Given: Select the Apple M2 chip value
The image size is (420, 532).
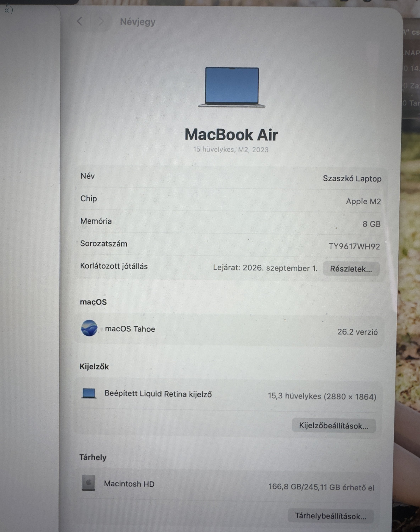Looking at the screenshot, I should coord(363,201).
